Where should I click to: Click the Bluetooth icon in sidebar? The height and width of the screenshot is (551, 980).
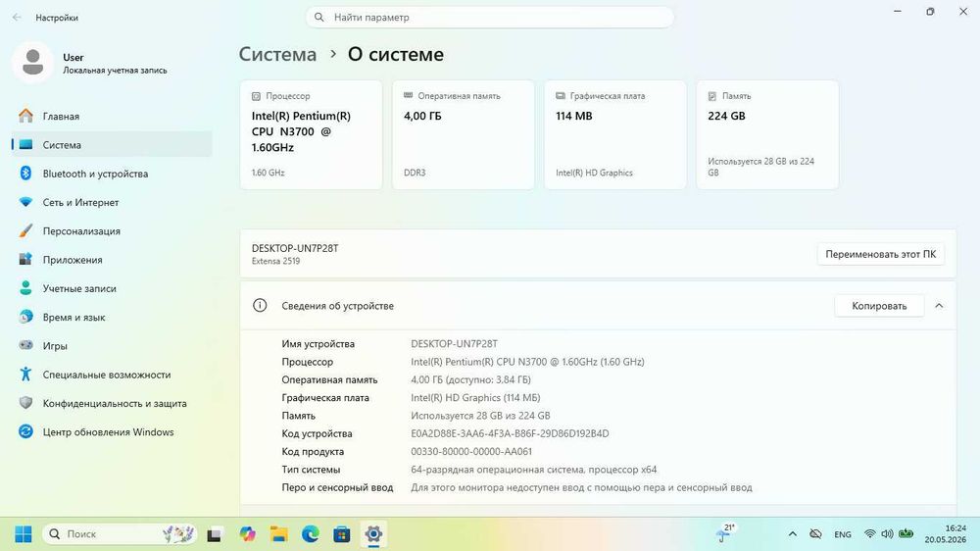pyautogui.click(x=25, y=174)
